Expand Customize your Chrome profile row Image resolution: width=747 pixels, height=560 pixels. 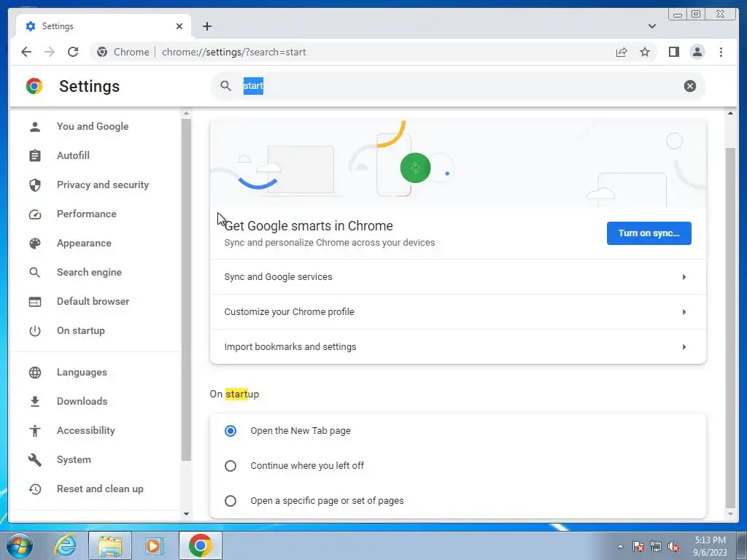458,312
